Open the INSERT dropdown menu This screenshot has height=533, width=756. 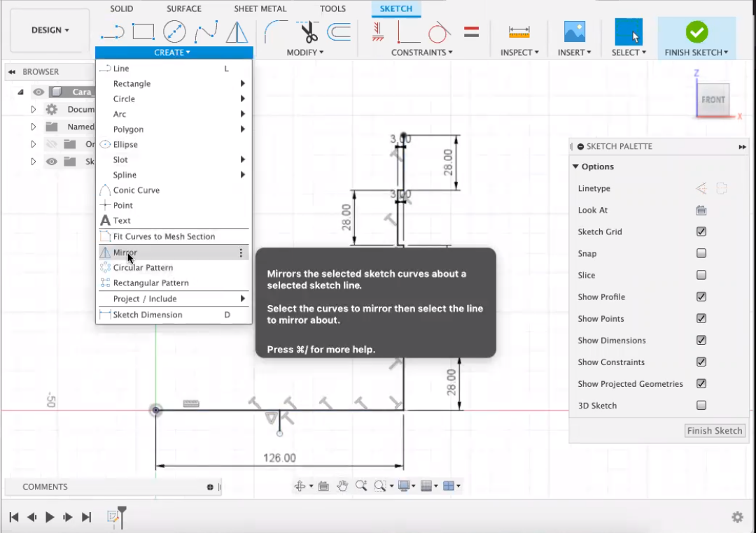point(574,52)
